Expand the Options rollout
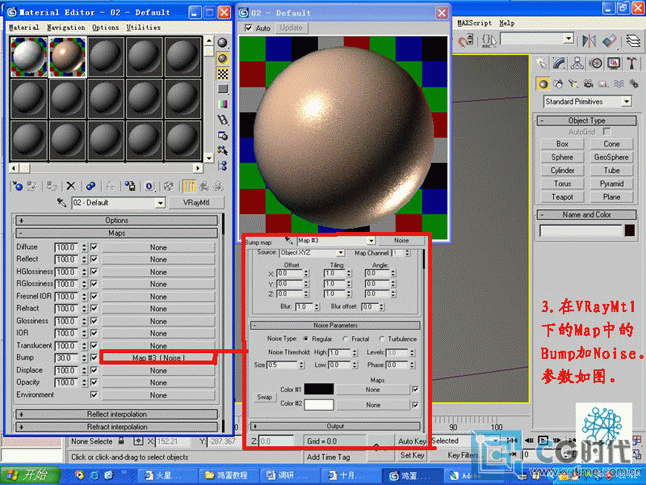The height and width of the screenshot is (485, 646). tap(117, 220)
